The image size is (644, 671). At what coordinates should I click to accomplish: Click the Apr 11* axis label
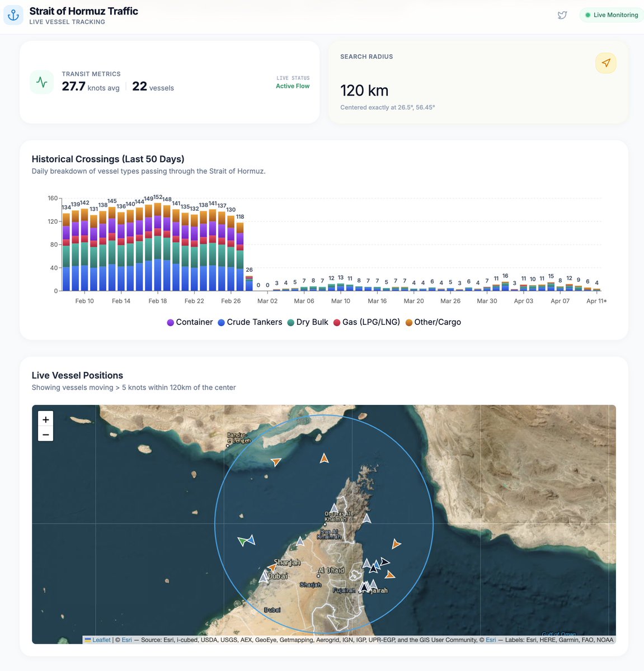tap(596, 301)
